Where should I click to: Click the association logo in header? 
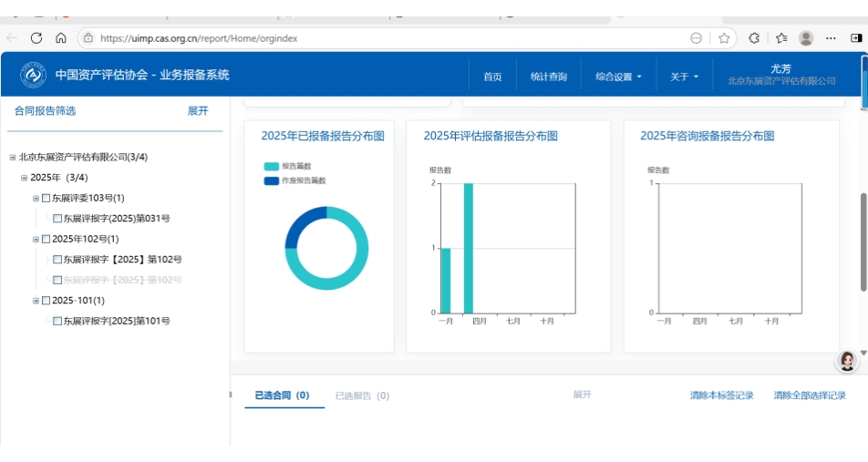coord(33,75)
